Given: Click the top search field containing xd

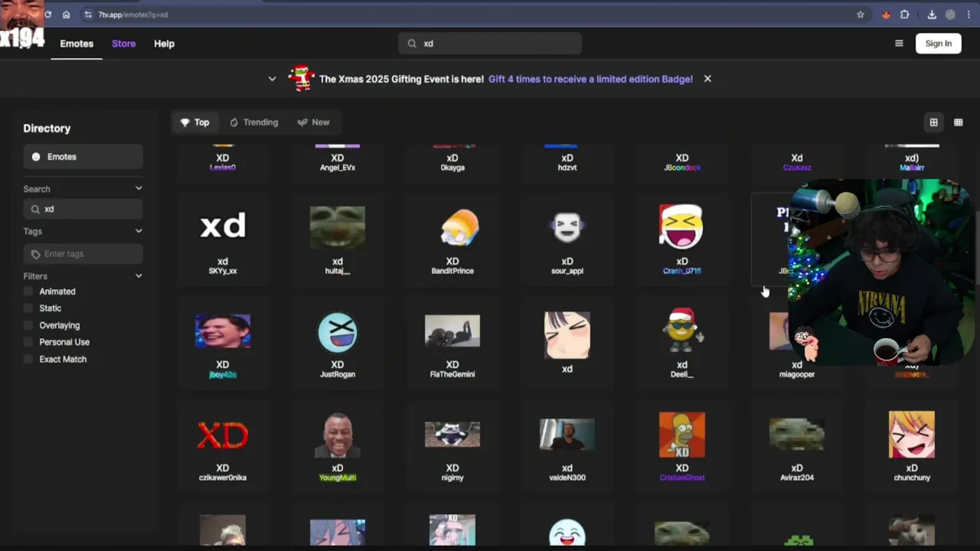Looking at the screenshot, I should 490,44.
